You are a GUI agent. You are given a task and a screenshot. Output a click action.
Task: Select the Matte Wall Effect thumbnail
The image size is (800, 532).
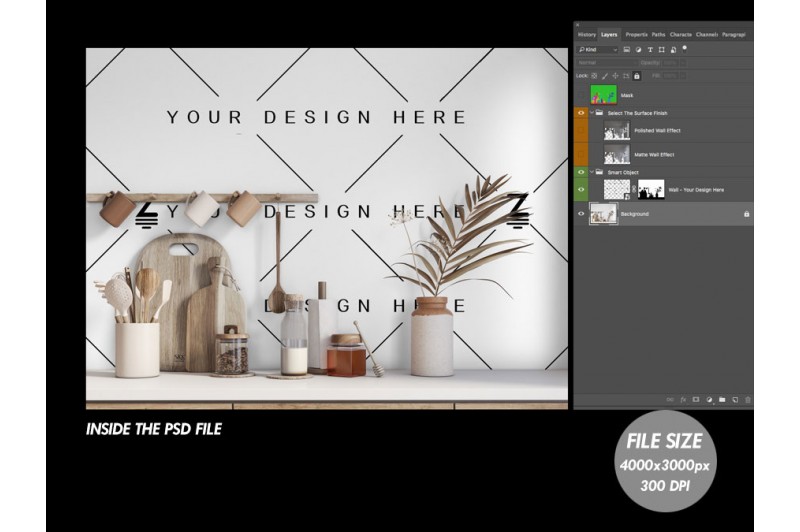pyautogui.click(x=617, y=155)
